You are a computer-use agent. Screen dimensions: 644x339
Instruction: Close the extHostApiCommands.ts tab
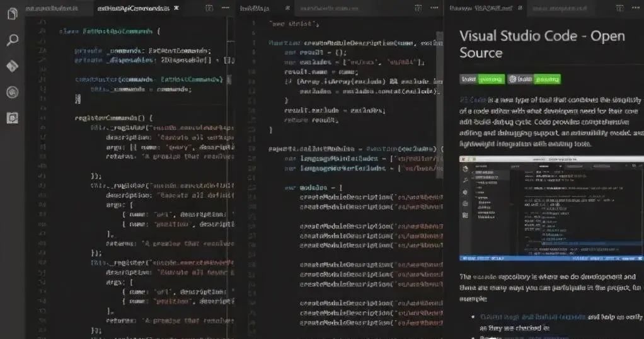click(176, 8)
